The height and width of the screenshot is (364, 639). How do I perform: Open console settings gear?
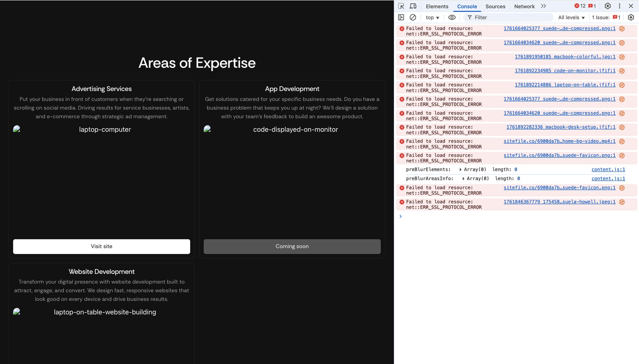point(631,17)
